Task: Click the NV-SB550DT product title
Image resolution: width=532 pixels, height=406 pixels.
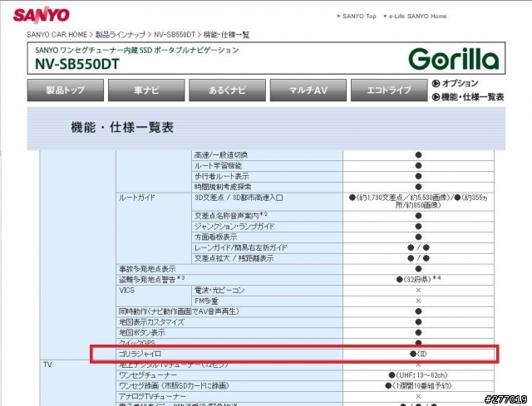Action: [77, 64]
